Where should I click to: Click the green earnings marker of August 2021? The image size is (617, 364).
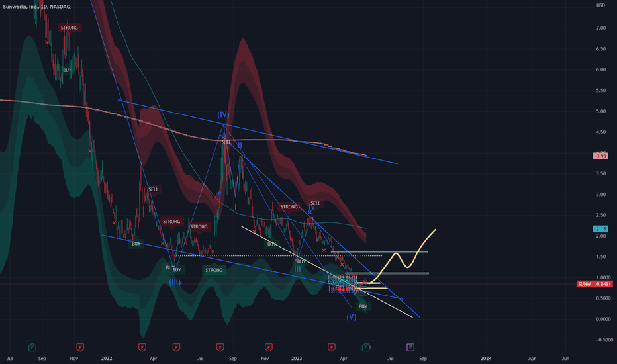tap(32, 347)
